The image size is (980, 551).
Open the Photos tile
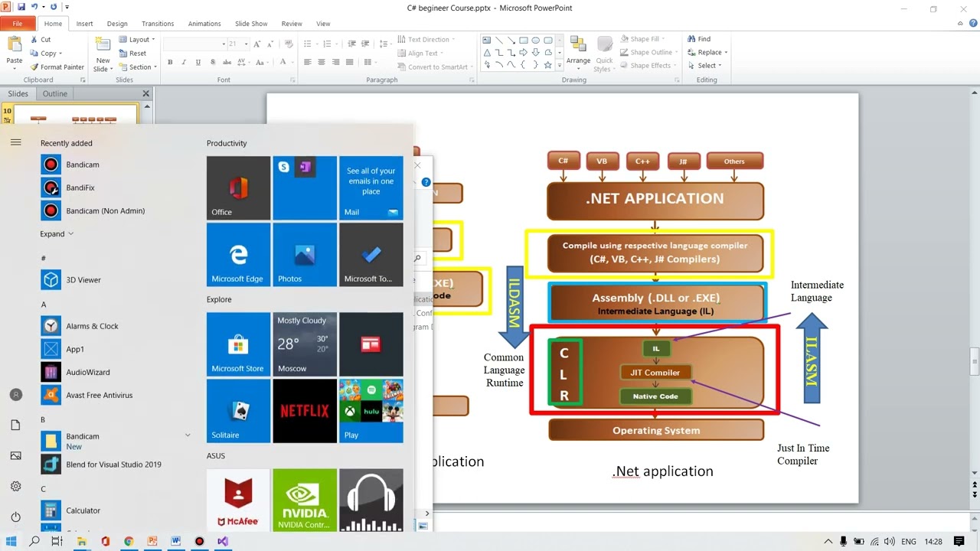point(305,255)
